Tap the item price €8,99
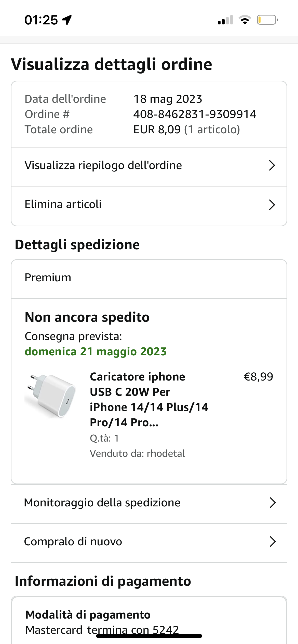 click(x=258, y=377)
